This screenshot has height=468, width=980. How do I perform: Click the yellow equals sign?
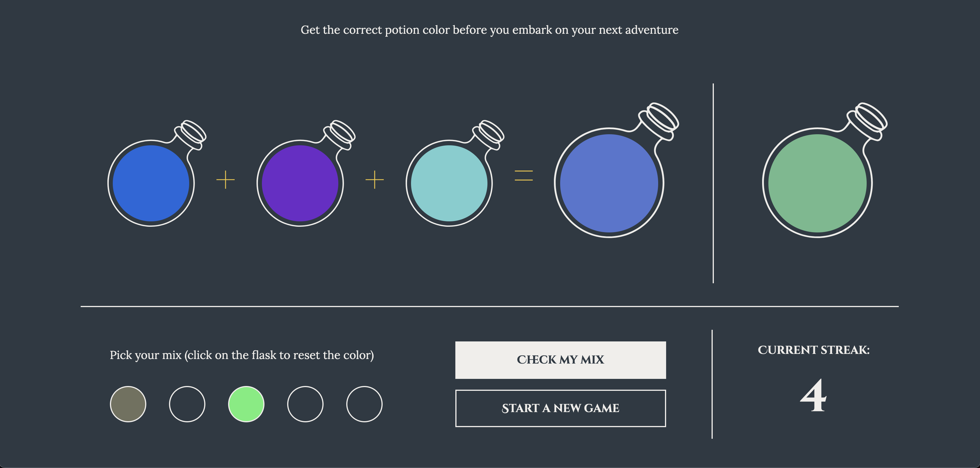coord(524,175)
